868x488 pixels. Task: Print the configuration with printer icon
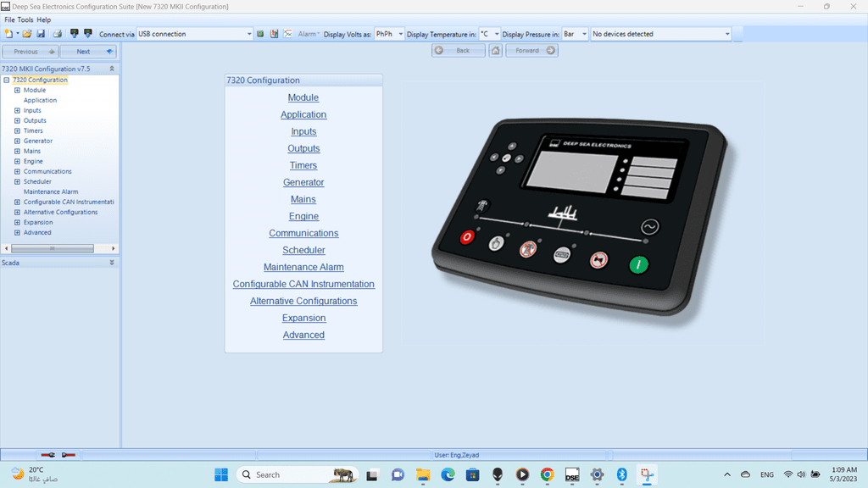(57, 34)
